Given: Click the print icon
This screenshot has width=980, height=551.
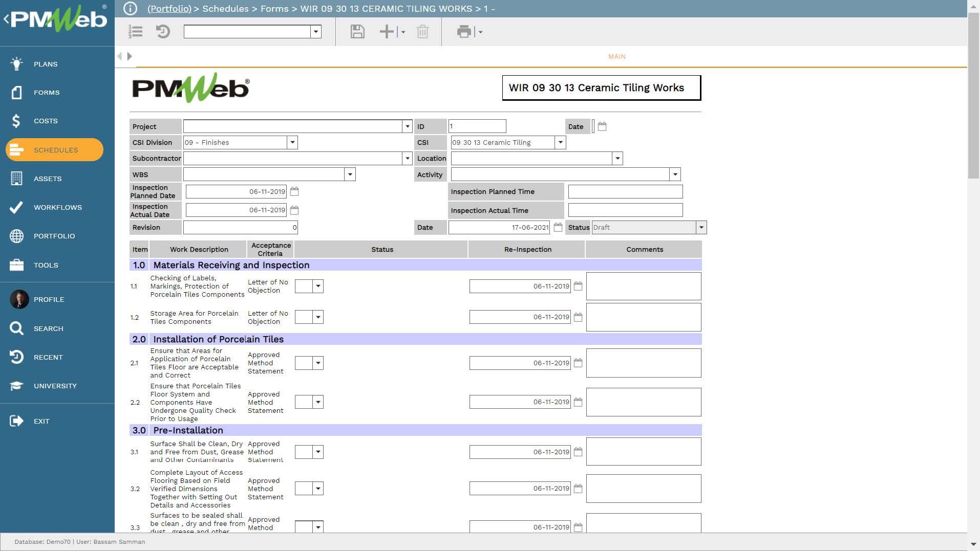Looking at the screenshot, I should tap(464, 32).
